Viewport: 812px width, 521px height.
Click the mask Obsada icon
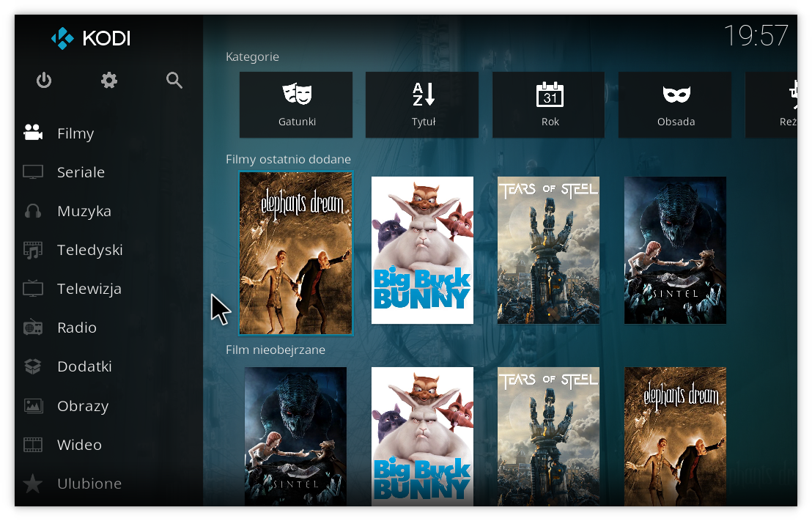click(676, 95)
